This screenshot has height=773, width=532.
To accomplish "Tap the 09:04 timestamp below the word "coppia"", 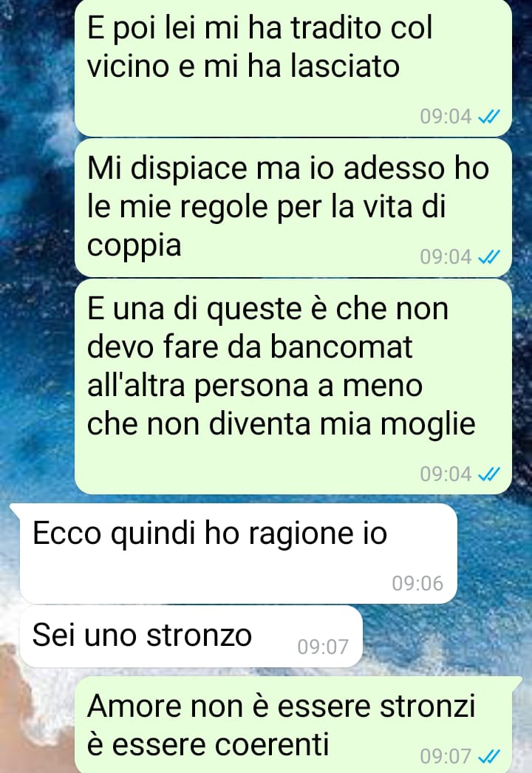I will [446, 257].
